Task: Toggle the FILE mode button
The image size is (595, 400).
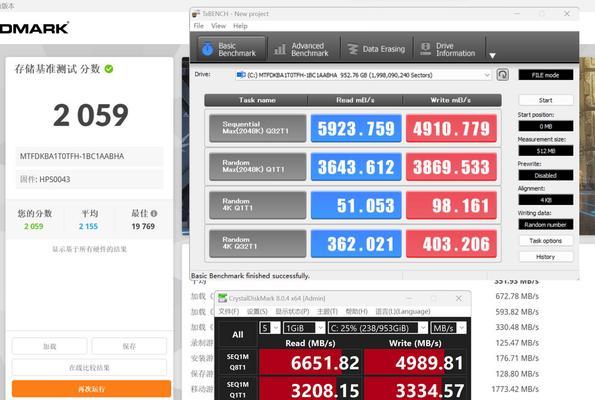Action: click(x=546, y=75)
